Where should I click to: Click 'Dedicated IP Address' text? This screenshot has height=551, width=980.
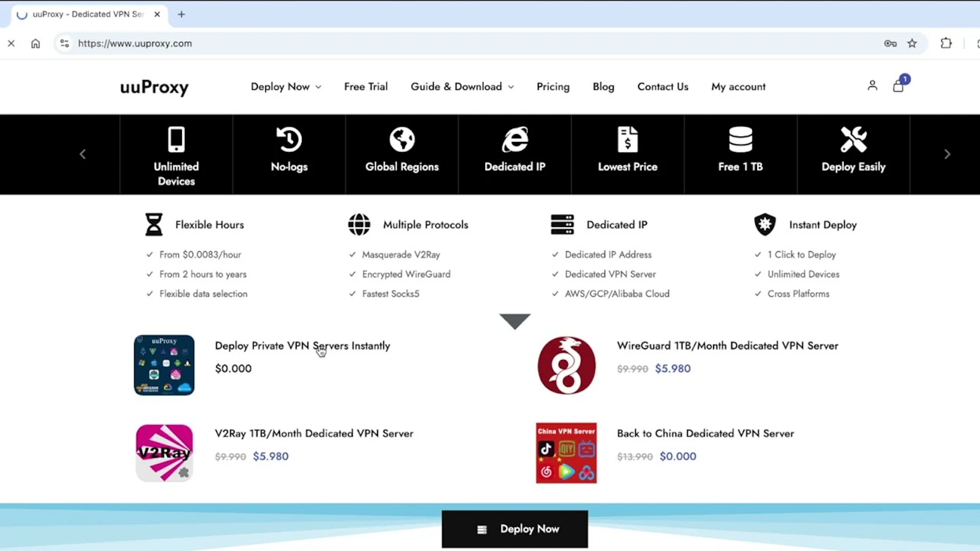(x=608, y=255)
